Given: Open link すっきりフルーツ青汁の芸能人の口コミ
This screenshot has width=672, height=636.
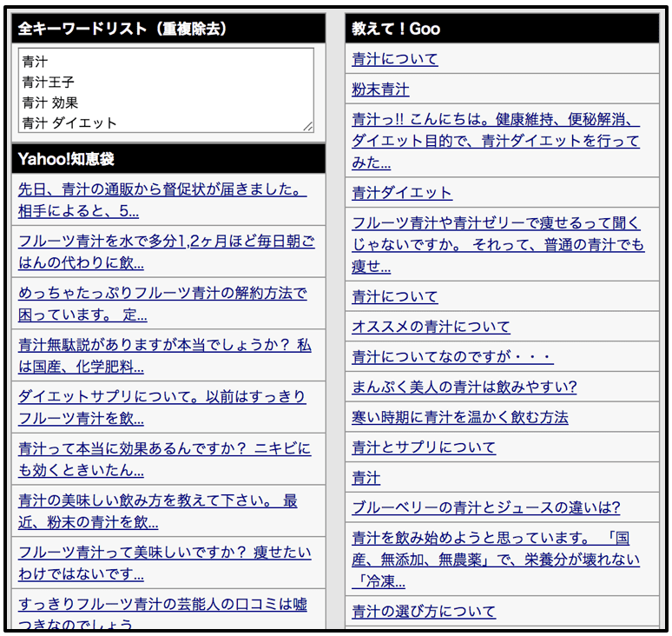Looking at the screenshot, I should pyautogui.click(x=162, y=614).
